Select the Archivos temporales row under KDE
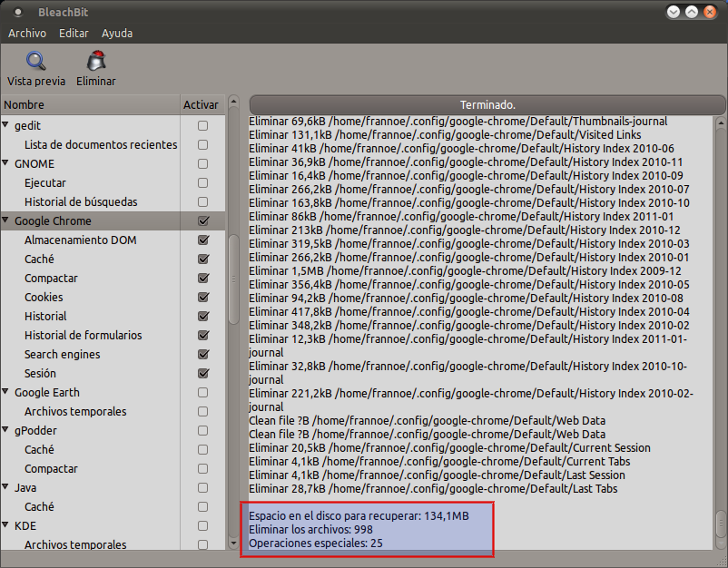Screen dimensions: 728x568 pos(113,543)
